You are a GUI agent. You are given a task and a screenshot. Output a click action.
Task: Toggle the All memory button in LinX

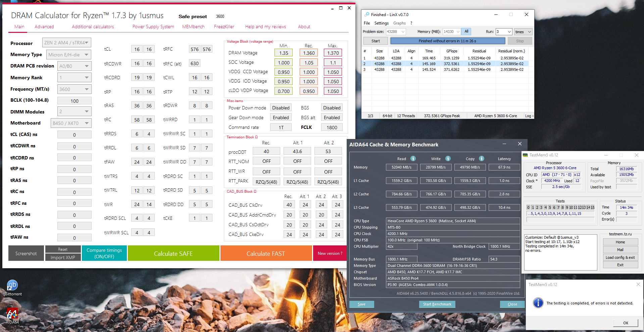(466, 32)
